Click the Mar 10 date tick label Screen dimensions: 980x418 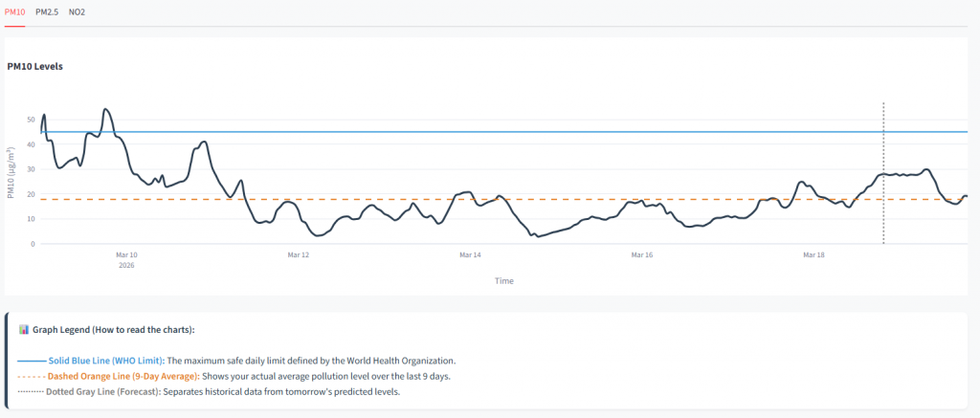(126, 255)
